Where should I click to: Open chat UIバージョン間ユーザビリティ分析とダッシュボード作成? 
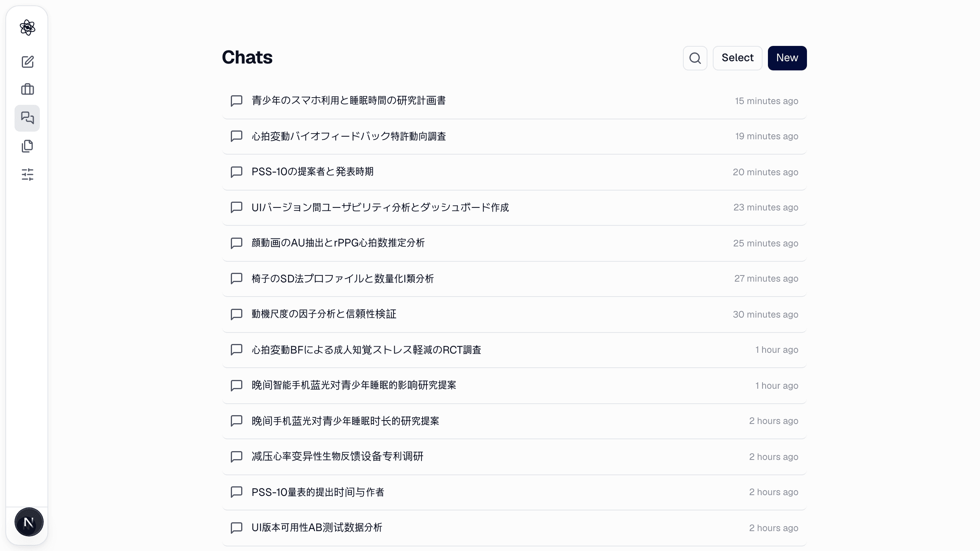[x=514, y=208]
